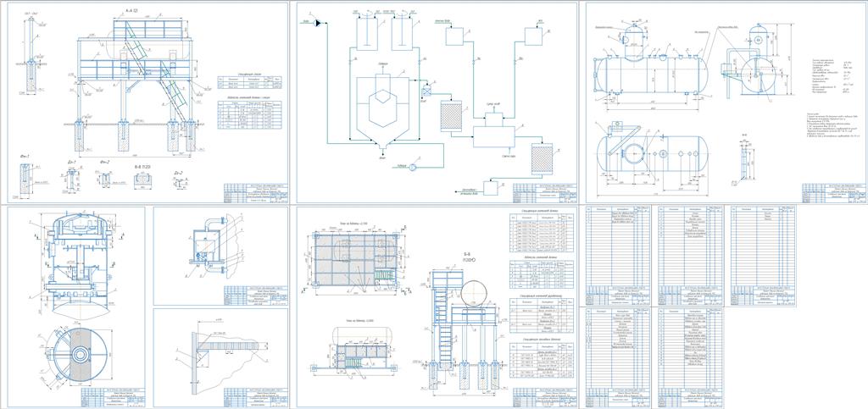Image resolution: width=868 pixels, height=409 pixels.
Task: Select the platform plan and Б-Б section sheet
Action: coord(437,308)
